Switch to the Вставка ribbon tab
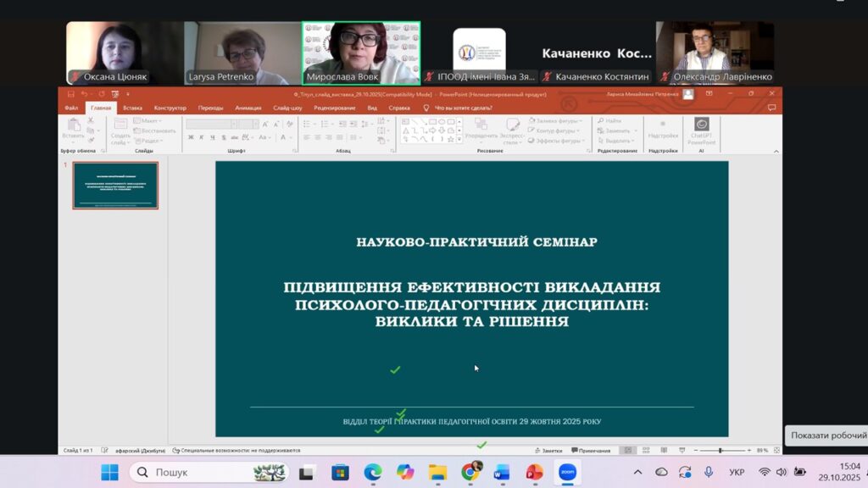Image resolution: width=868 pixels, height=488 pixels. [x=135, y=108]
